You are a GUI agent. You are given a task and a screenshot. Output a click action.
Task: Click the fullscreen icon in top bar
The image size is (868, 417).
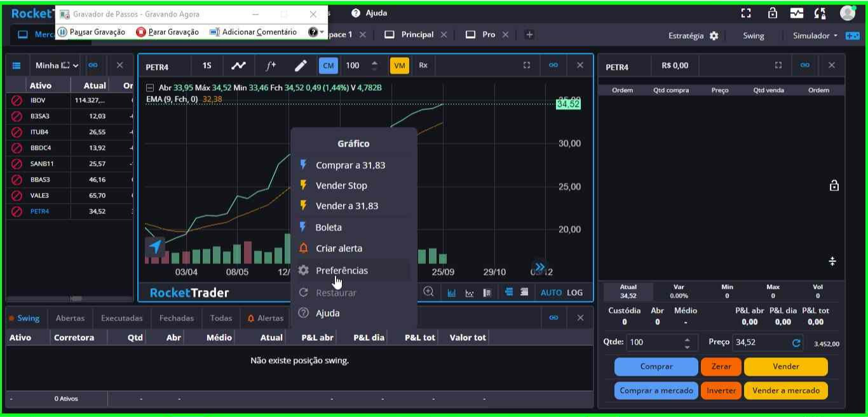746,13
